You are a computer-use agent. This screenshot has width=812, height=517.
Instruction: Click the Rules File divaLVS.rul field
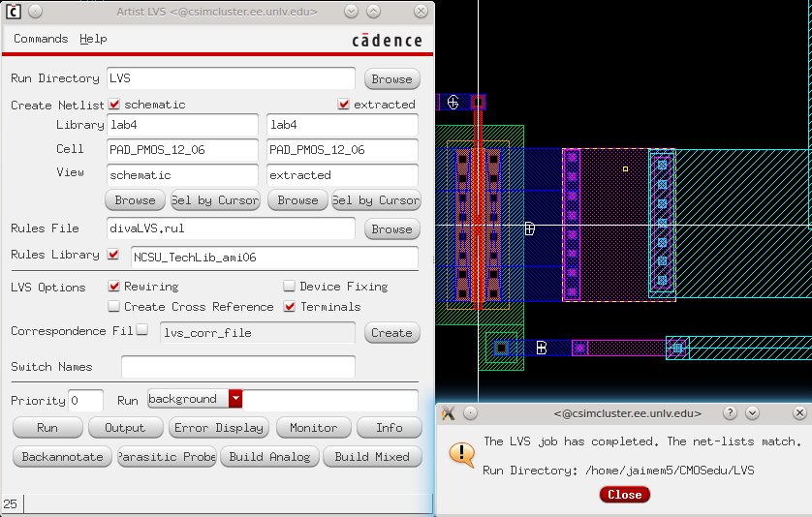231,228
